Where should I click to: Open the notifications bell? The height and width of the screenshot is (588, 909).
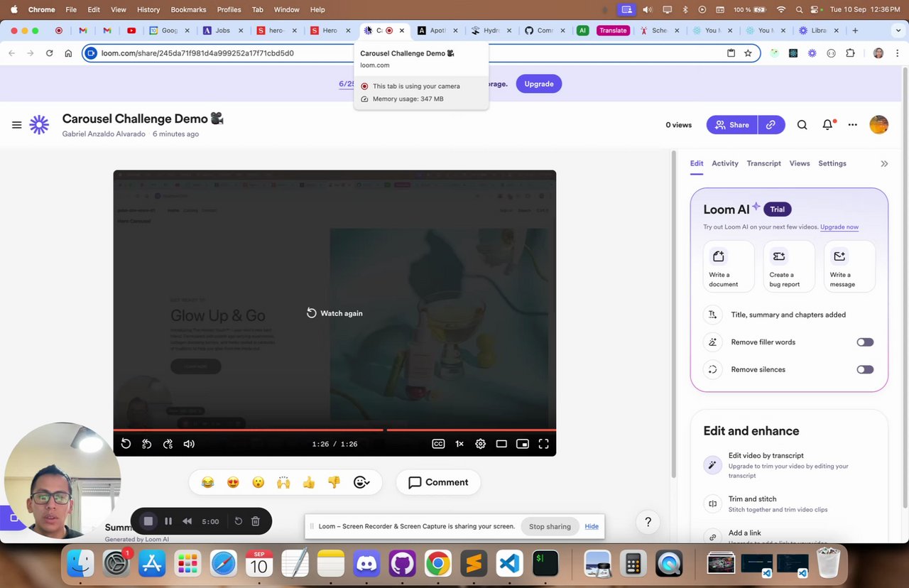pos(827,125)
